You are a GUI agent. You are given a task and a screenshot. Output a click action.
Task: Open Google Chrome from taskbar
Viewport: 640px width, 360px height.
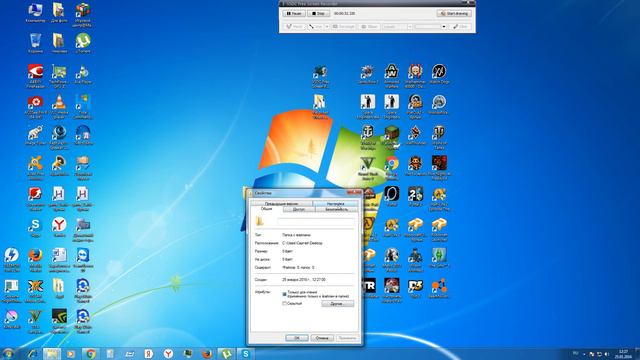coord(91,354)
